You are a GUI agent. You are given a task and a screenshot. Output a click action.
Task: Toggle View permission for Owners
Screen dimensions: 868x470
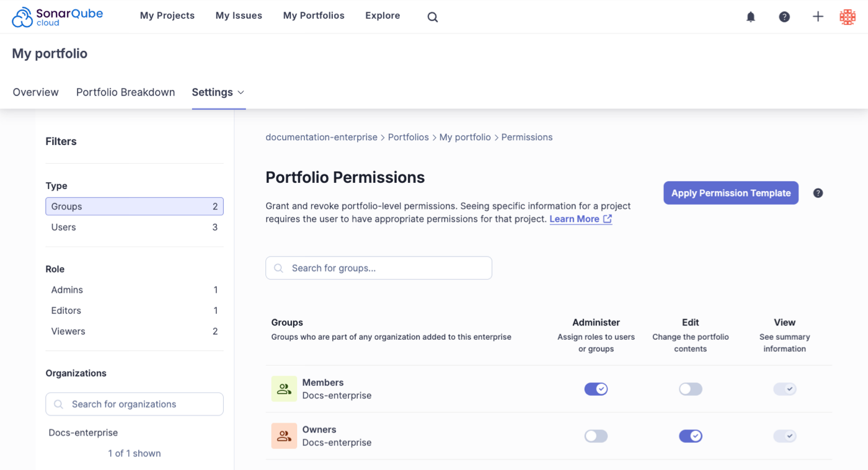point(784,436)
